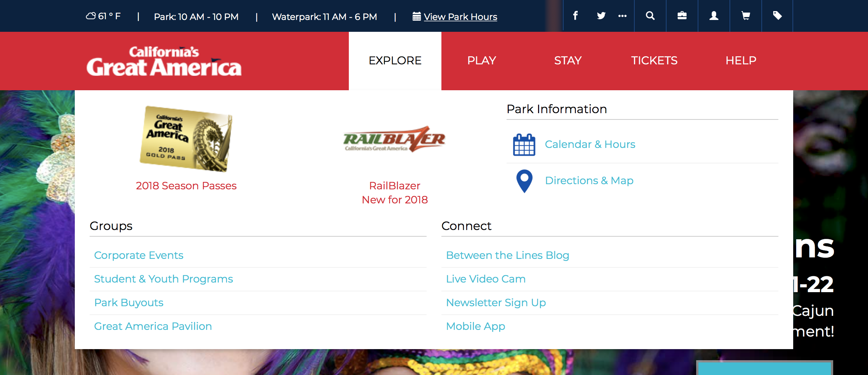Click the briefcase icon in top bar
The image size is (868, 375).
tap(682, 16)
